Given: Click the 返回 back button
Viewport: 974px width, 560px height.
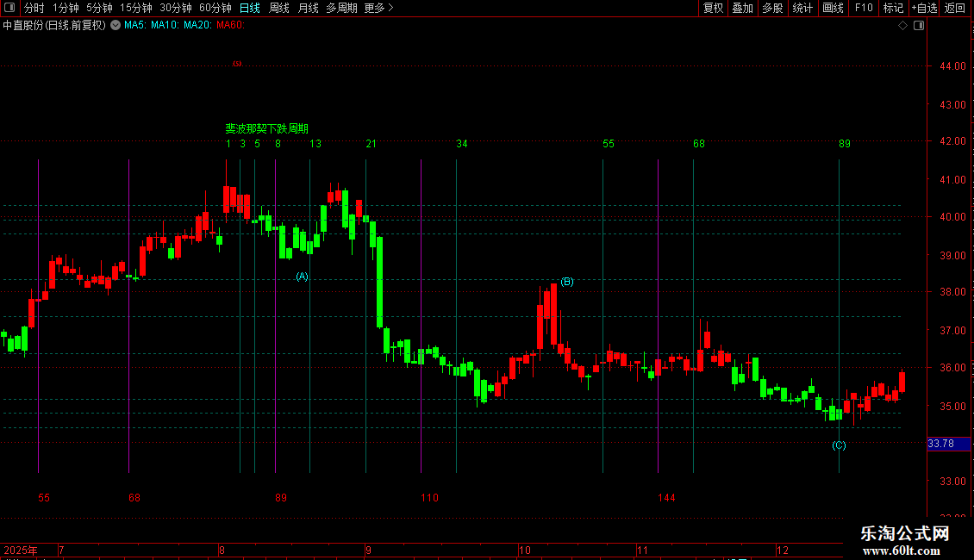Looking at the screenshot, I should [x=955, y=8].
